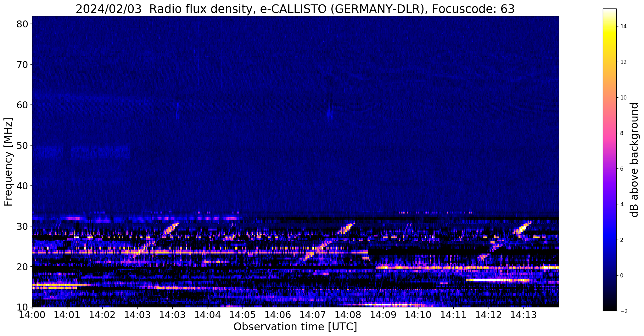Image resolution: width=644 pixels, height=336 pixels.
Task: Click the 14:01 time axis tick label
Action: 67,315
